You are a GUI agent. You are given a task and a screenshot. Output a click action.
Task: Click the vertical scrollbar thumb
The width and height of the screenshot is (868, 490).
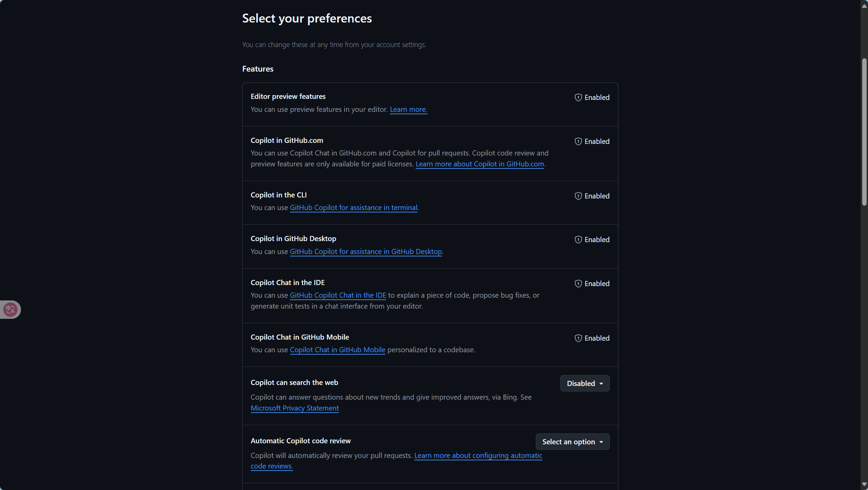pos(864,132)
